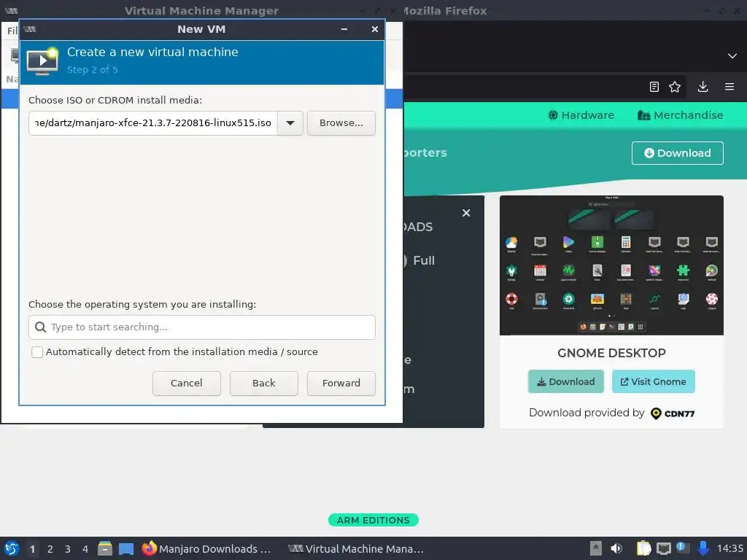The width and height of the screenshot is (747, 560).
Task: Click external link icon in Visit Gnome
Action: click(624, 382)
